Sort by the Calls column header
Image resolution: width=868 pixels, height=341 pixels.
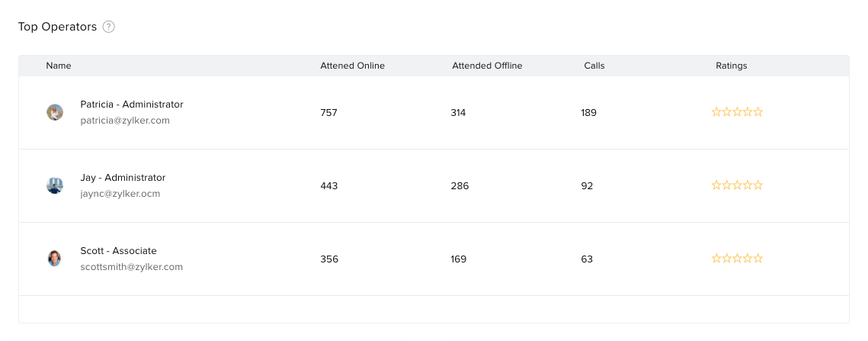click(x=594, y=66)
